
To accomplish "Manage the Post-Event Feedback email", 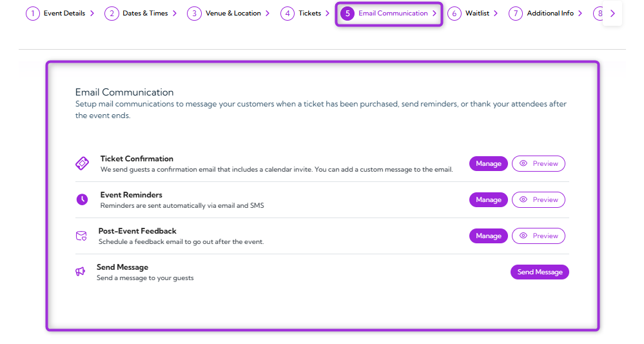I will tap(489, 236).
